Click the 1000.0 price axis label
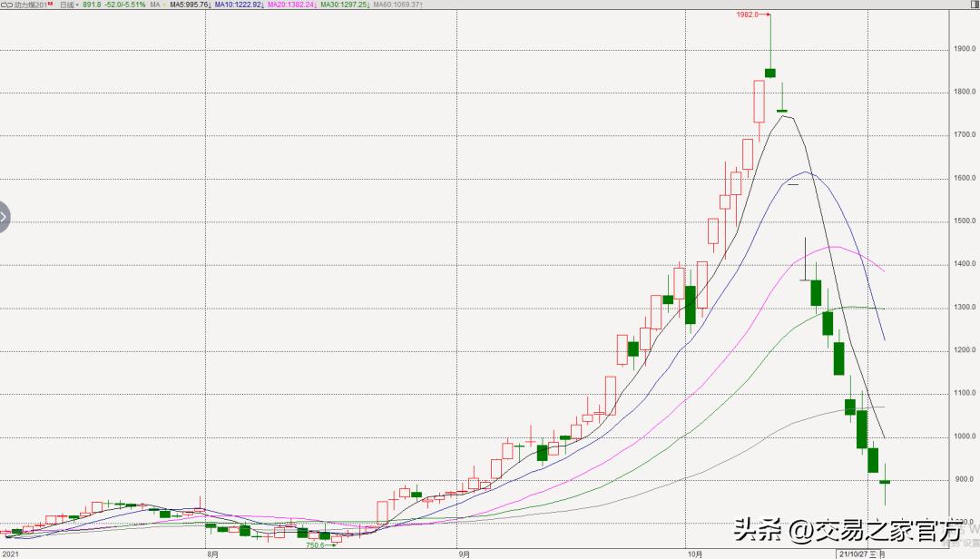 click(x=965, y=437)
